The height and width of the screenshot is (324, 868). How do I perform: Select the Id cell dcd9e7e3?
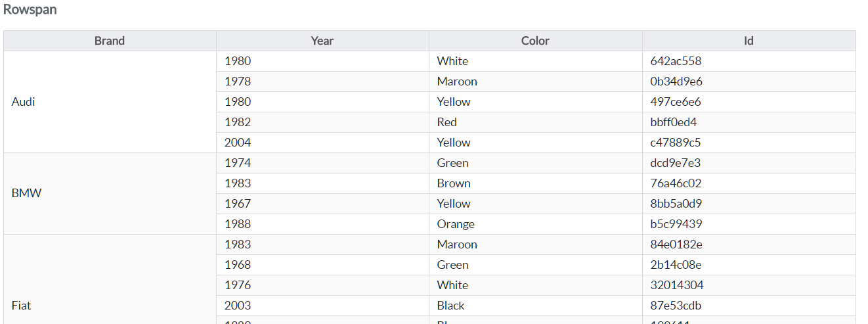749,163
